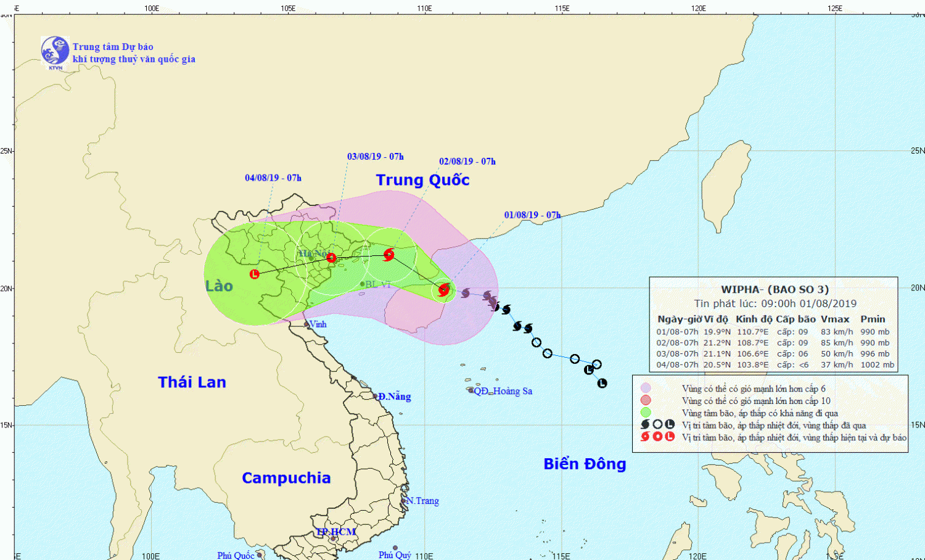
Task: Click 'Tin phát lúc: 09:00h 01/08/2019' text
Action: 775,303
